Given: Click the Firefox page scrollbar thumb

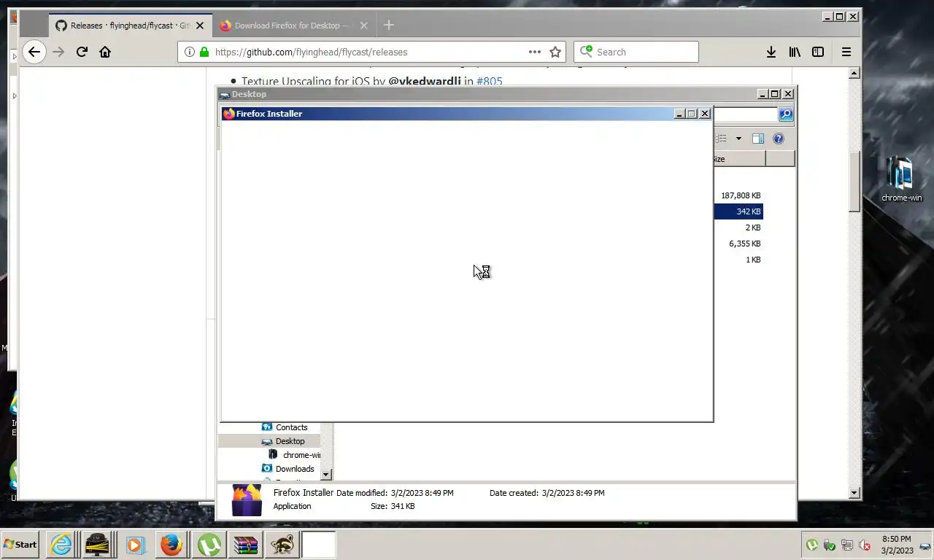Looking at the screenshot, I should (854, 181).
